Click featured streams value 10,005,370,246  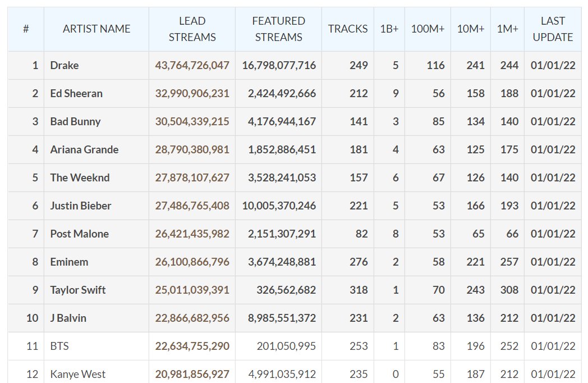coord(279,206)
